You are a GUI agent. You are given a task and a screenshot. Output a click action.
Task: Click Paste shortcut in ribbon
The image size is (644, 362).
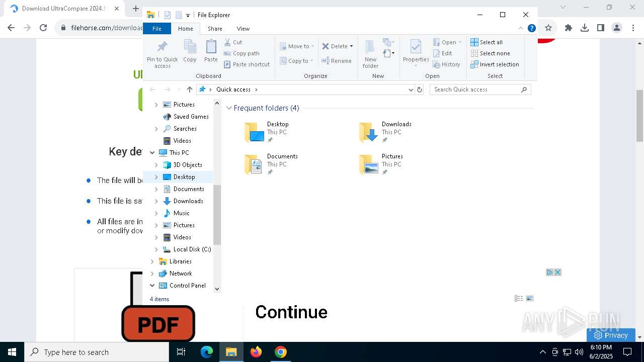247,64
